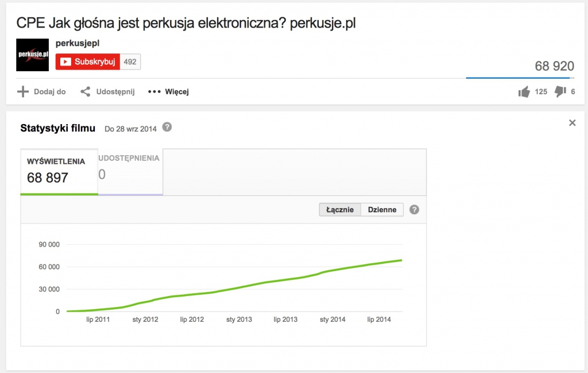Image resolution: width=588 pixels, height=373 pixels.
Task: Click the 492 subscriber count box
Action: pos(130,62)
